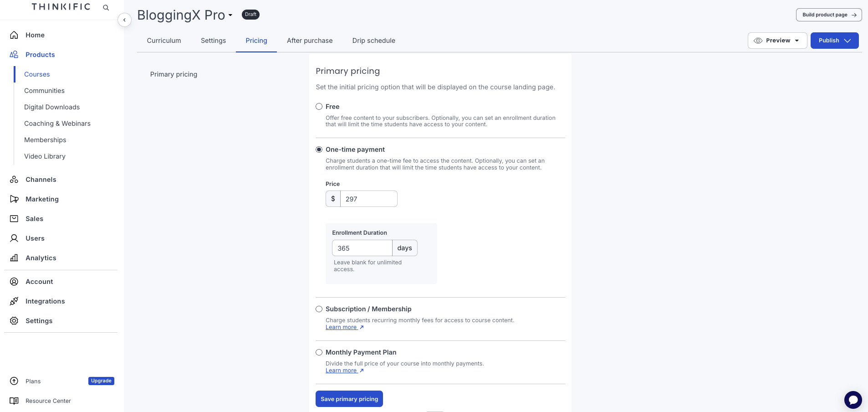
Task: Choose Monthly Payment Plan pricing
Action: (319, 352)
